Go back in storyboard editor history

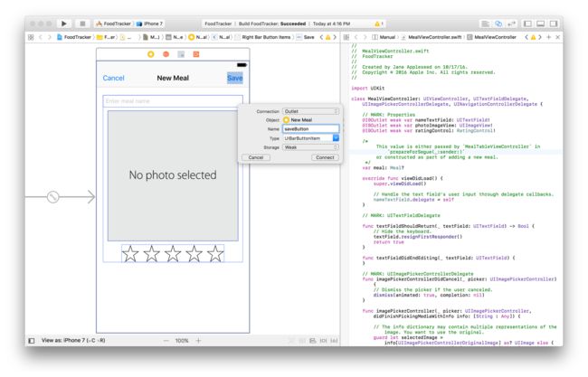41,37
